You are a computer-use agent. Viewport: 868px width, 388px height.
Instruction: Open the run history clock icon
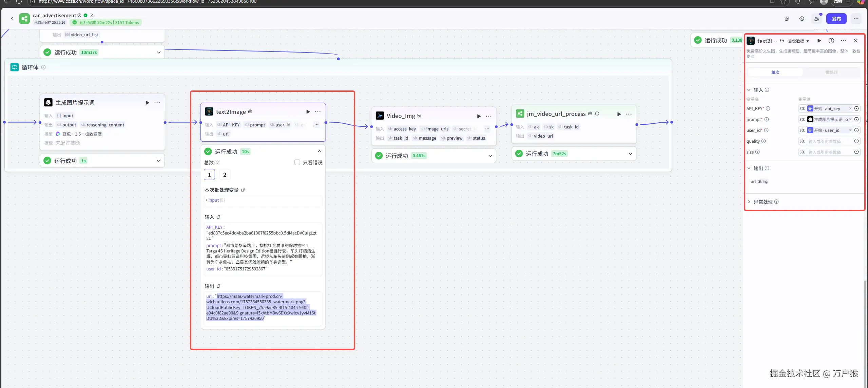coord(802,19)
